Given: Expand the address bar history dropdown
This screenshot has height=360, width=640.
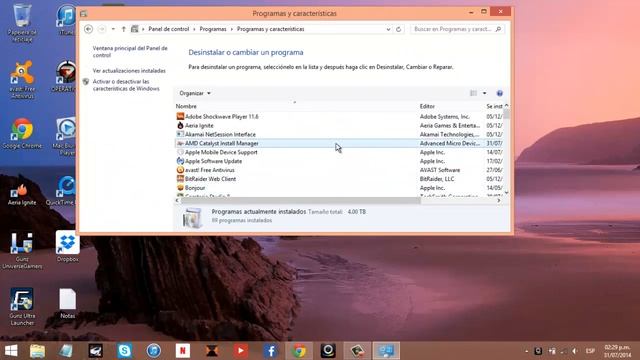Looking at the screenshot, I should pos(388,29).
